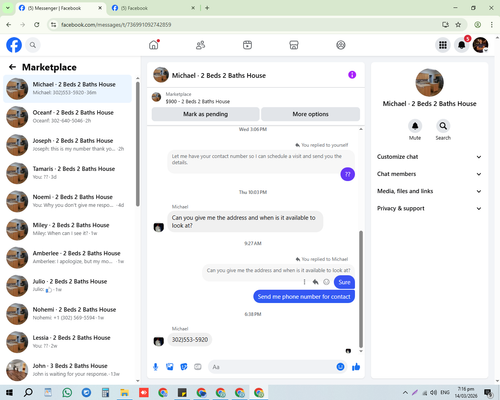The width and height of the screenshot is (500, 400).
Task: Open a new browser tab
Action: [207, 8]
